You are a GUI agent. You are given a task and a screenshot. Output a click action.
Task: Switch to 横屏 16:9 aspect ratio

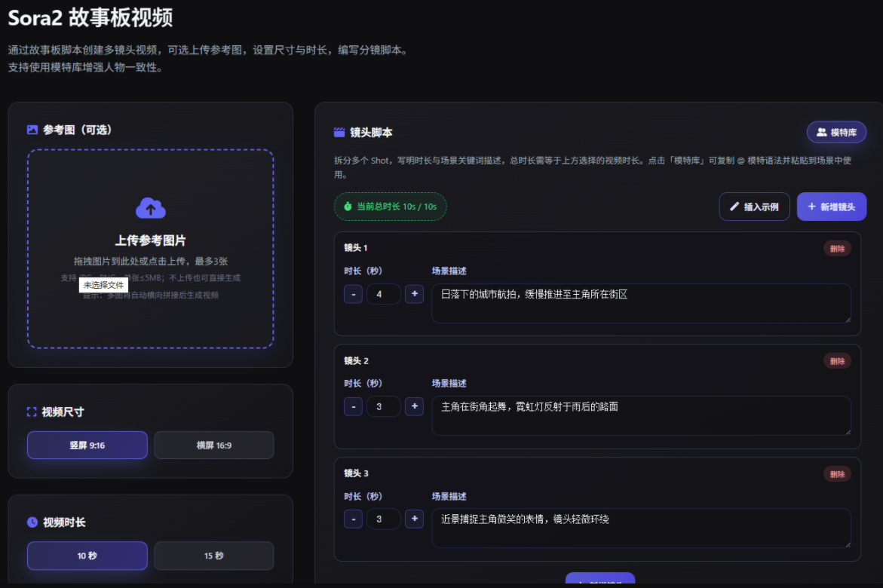(214, 445)
